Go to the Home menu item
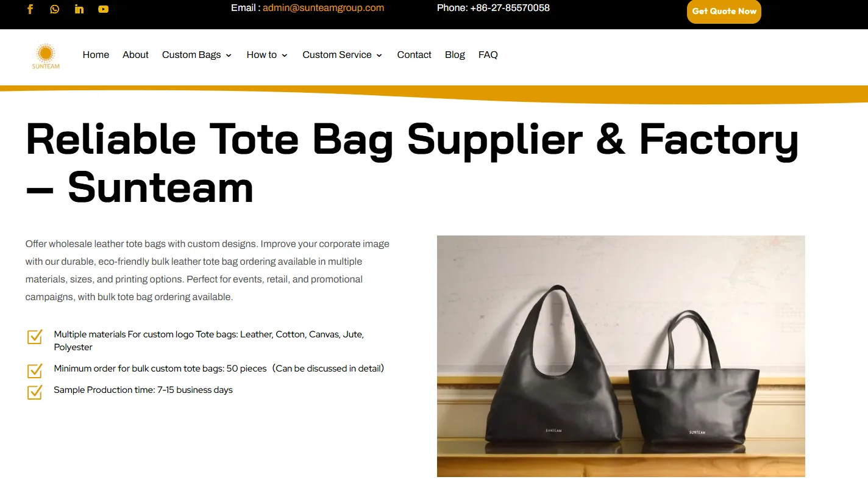This screenshot has width=868, height=485. point(96,55)
